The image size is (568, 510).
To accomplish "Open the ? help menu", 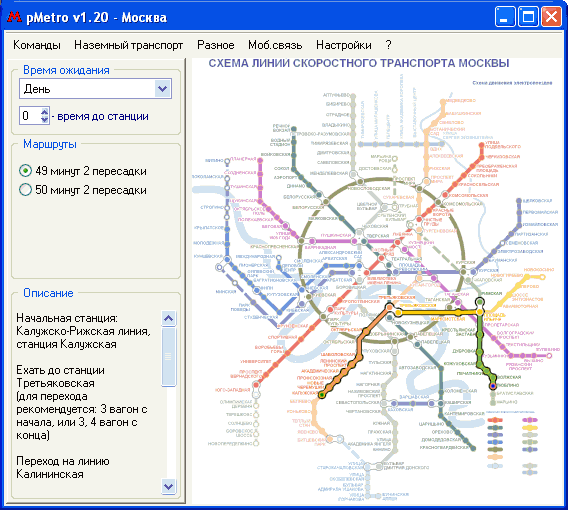I will point(388,45).
